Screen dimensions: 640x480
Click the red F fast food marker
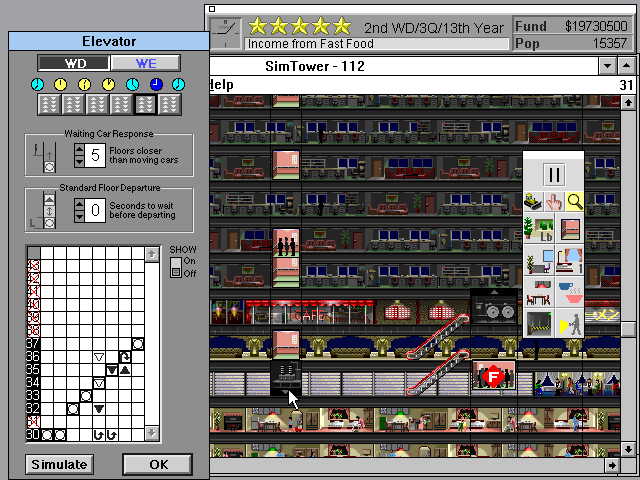click(x=493, y=376)
